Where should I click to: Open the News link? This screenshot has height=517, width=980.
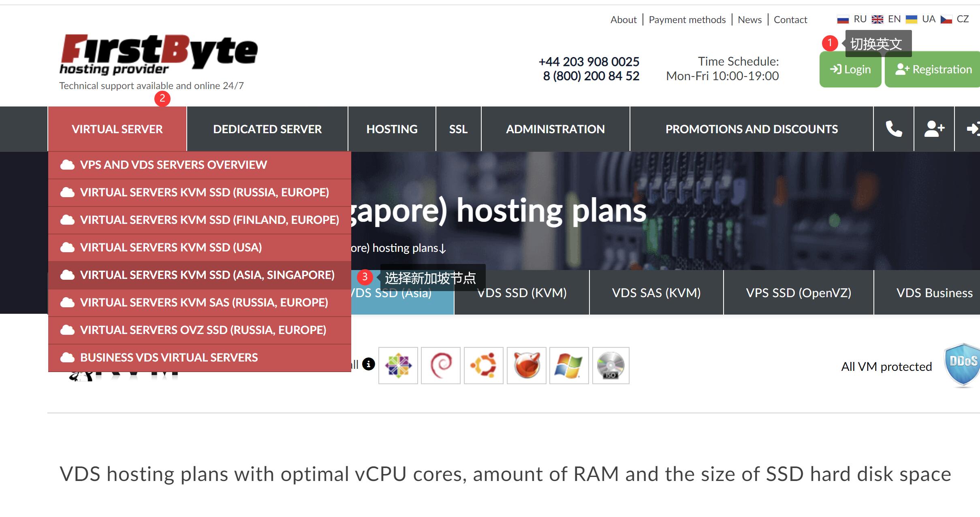pyautogui.click(x=749, y=19)
